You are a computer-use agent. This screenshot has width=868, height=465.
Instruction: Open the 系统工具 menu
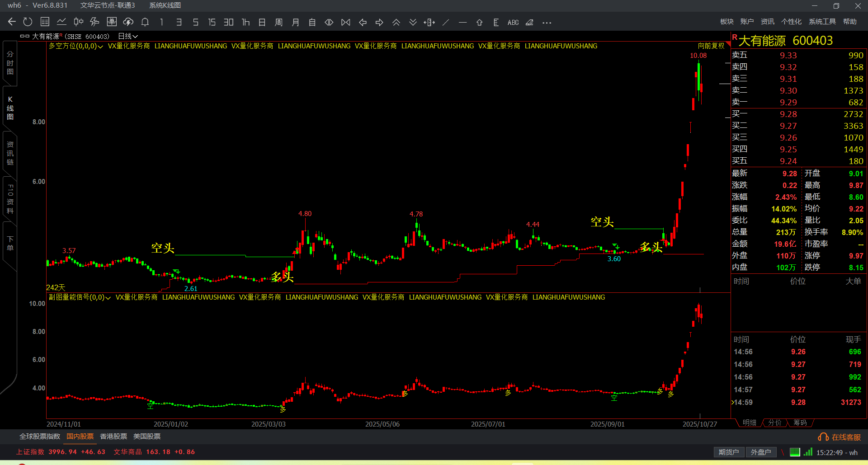click(x=822, y=22)
